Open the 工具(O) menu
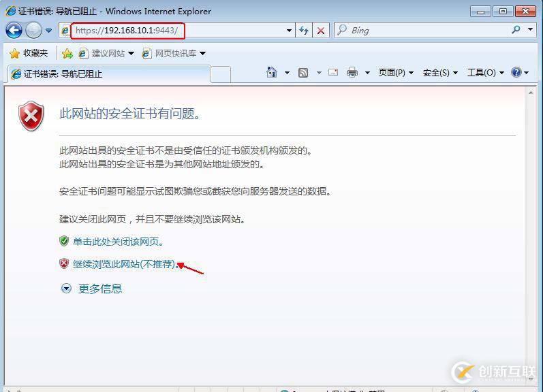Screen dimensions: 543x392 486,73
